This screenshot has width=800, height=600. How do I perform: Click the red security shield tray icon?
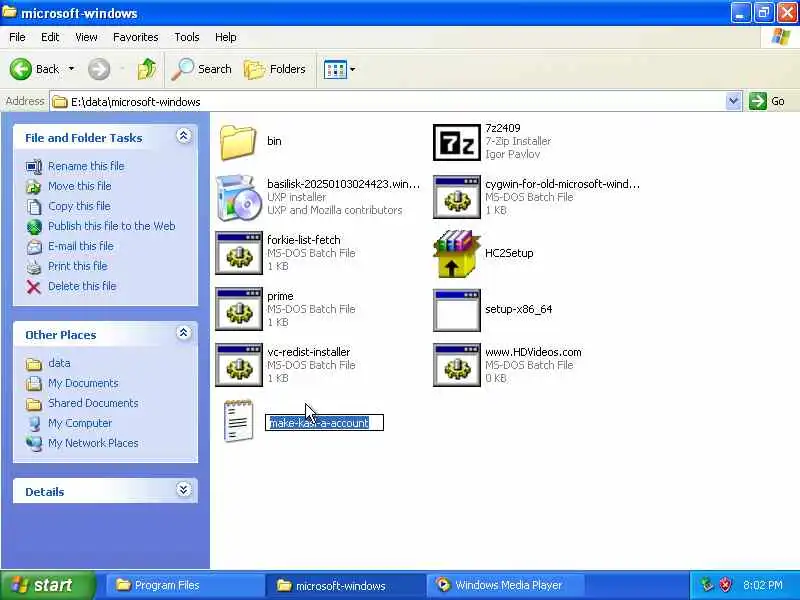[725, 585]
